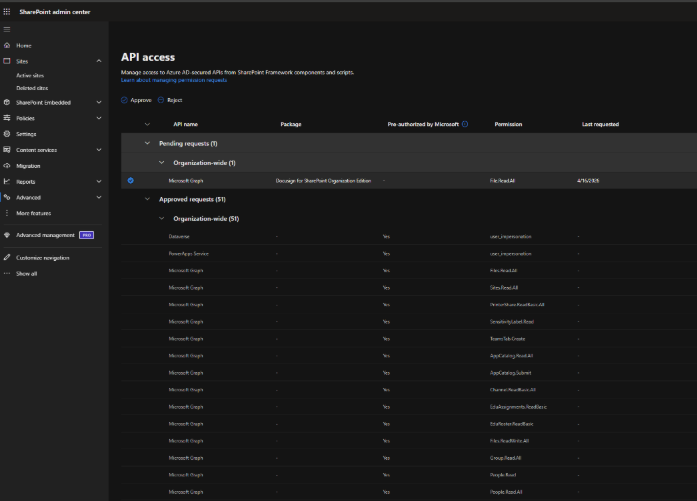Uncheck the DocuSign pending request row
Screen dimensions: 697x501
(131, 180)
